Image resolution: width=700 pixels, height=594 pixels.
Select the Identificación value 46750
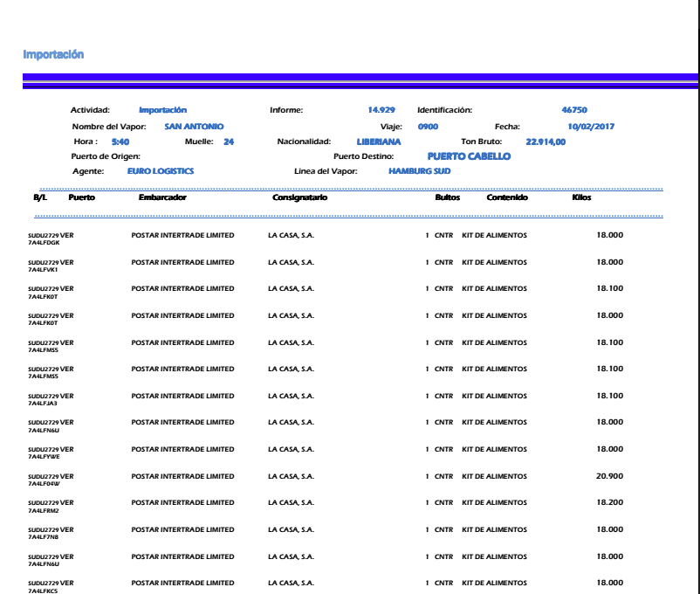(574, 110)
